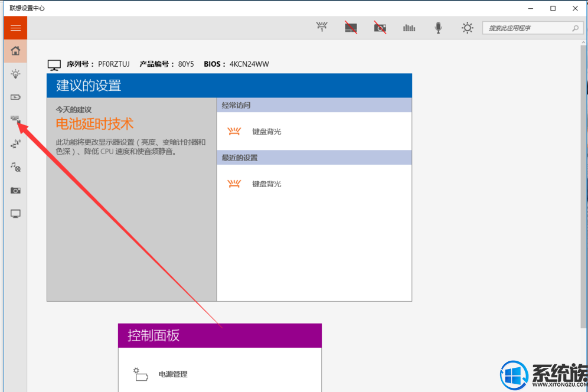Open 键盘背光 under 最近的设置
The image size is (588, 392).
pyautogui.click(x=267, y=184)
